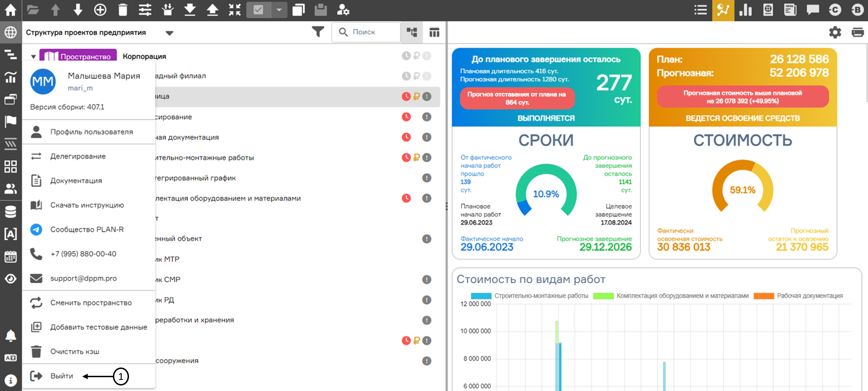Switch to table columns view toggle
868x391 pixels.
[434, 32]
